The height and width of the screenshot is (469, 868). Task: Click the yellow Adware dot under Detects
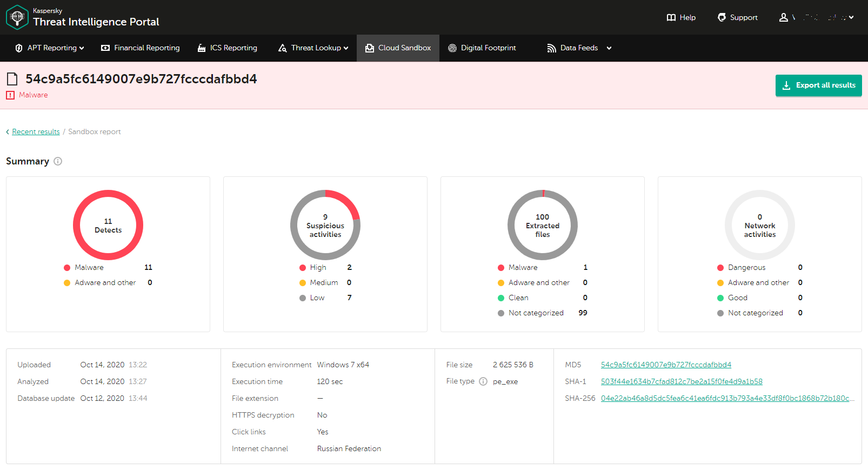pos(67,283)
